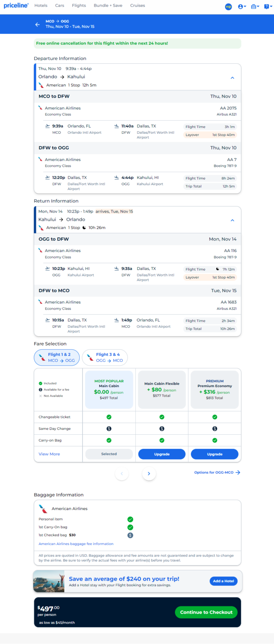The image size is (274, 644).
Task: Open the Hotels menu item
Action: tap(41, 6)
